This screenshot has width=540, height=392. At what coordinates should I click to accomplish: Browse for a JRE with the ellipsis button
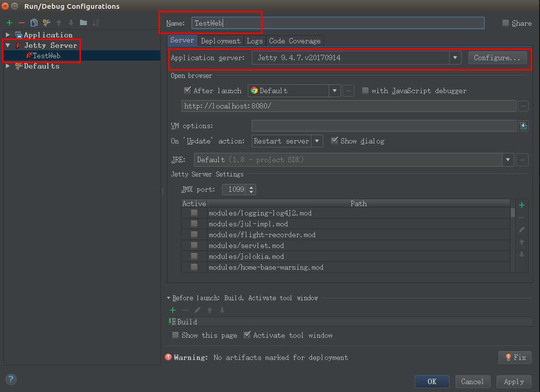tap(522, 160)
